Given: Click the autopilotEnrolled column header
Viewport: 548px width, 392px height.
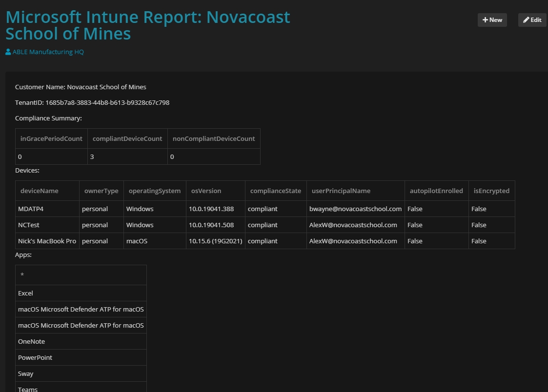Looking at the screenshot, I should (x=437, y=191).
